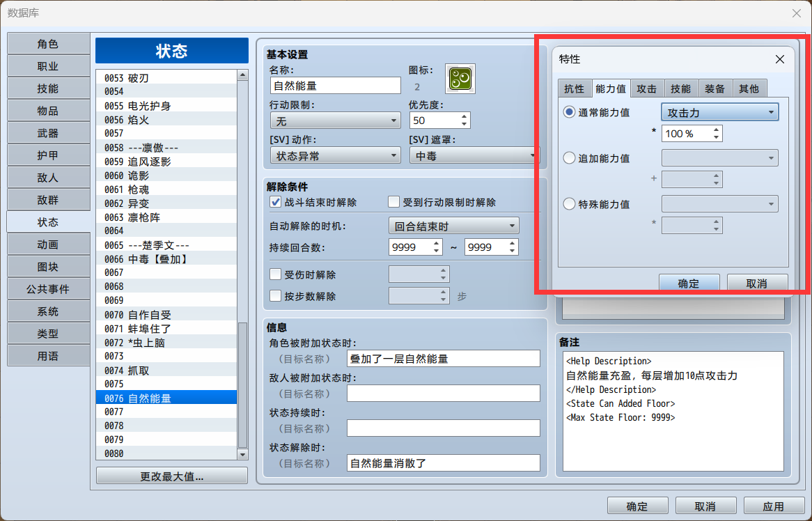Click the 敌人被附加状态时 message field

coord(444,393)
